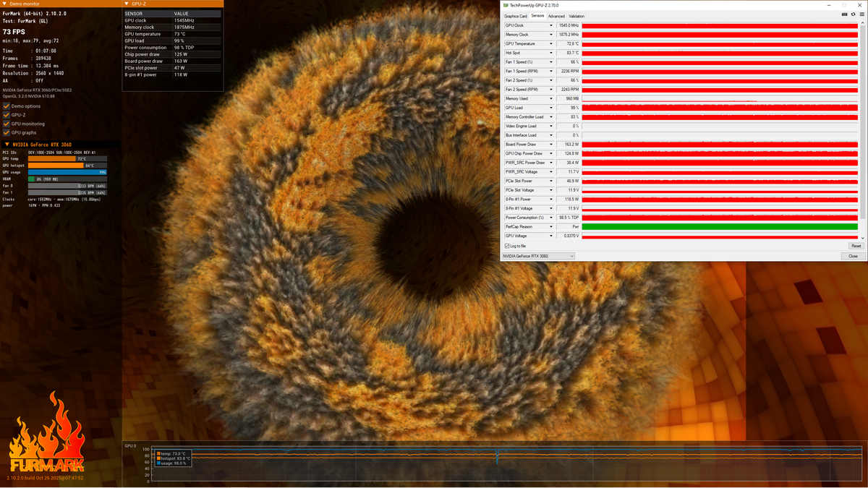Viewport: 868px width, 488px height.
Task: Open the PWR_SRC Power Draw dropdown
Action: coord(551,163)
